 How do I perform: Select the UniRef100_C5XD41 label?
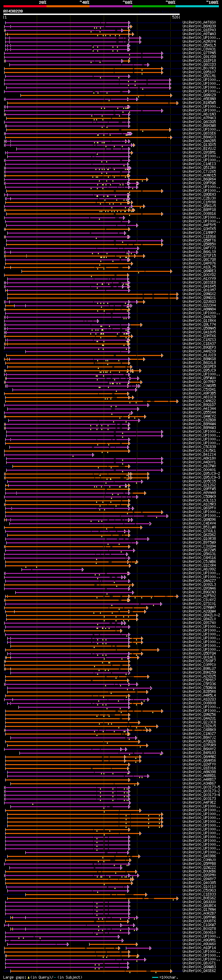pos(199,389)
